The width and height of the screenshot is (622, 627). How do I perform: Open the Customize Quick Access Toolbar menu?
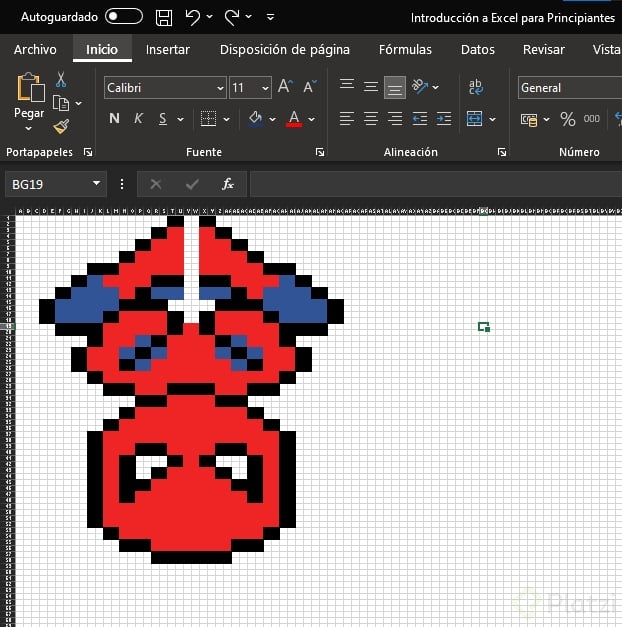click(x=270, y=17)
